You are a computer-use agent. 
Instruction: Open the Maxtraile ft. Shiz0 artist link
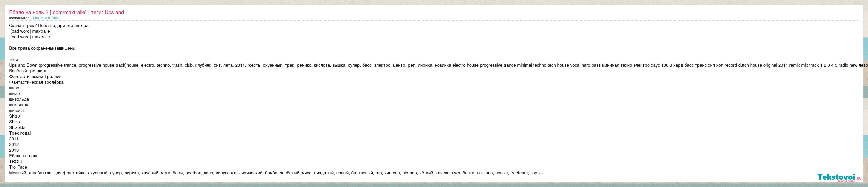(x=47, y=18)
